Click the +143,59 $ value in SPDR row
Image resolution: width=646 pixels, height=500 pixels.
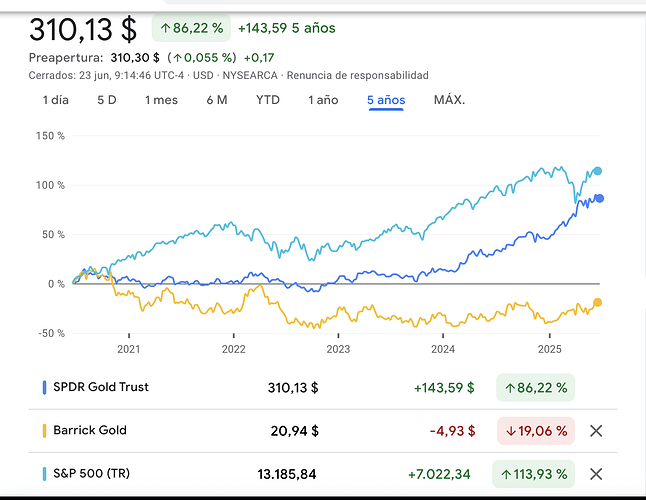[x=444, y=388]
